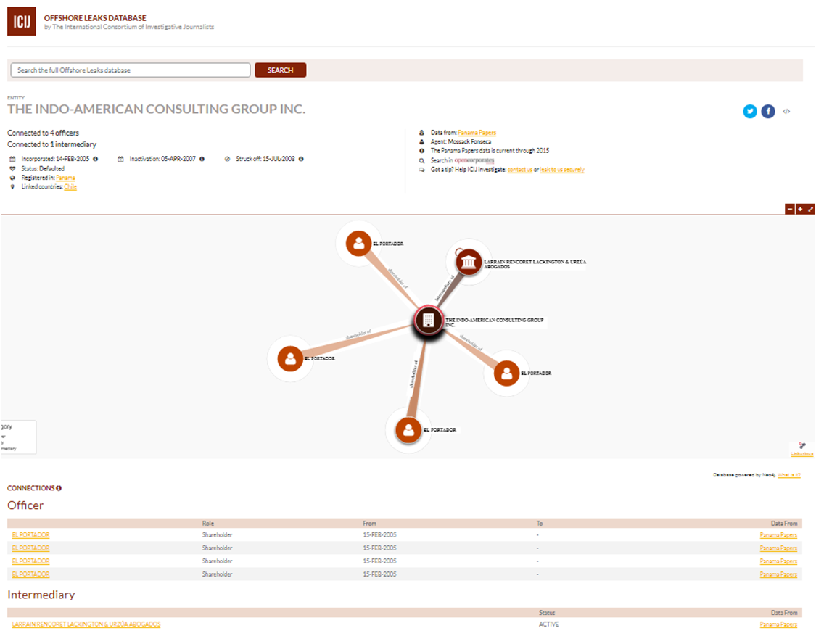Zoom in the graph with plus button

(800, 209)
